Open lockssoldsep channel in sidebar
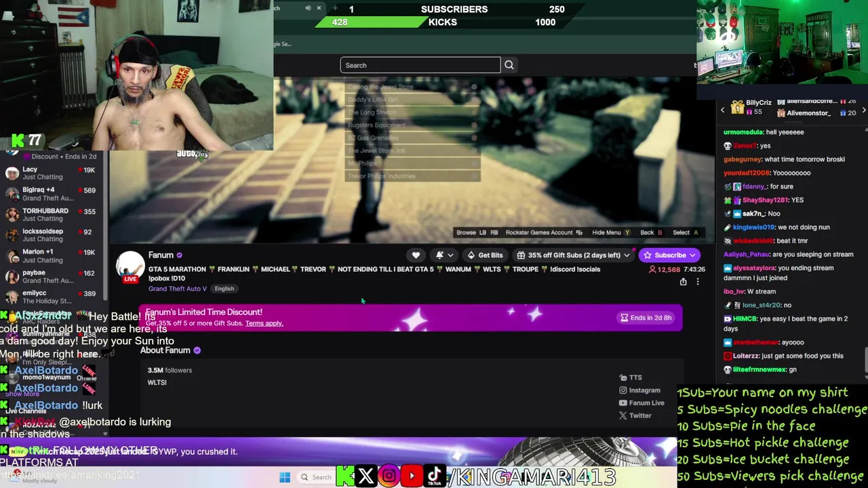The height and width of the screenshot is (488, 868). click(x=51, y=235)
